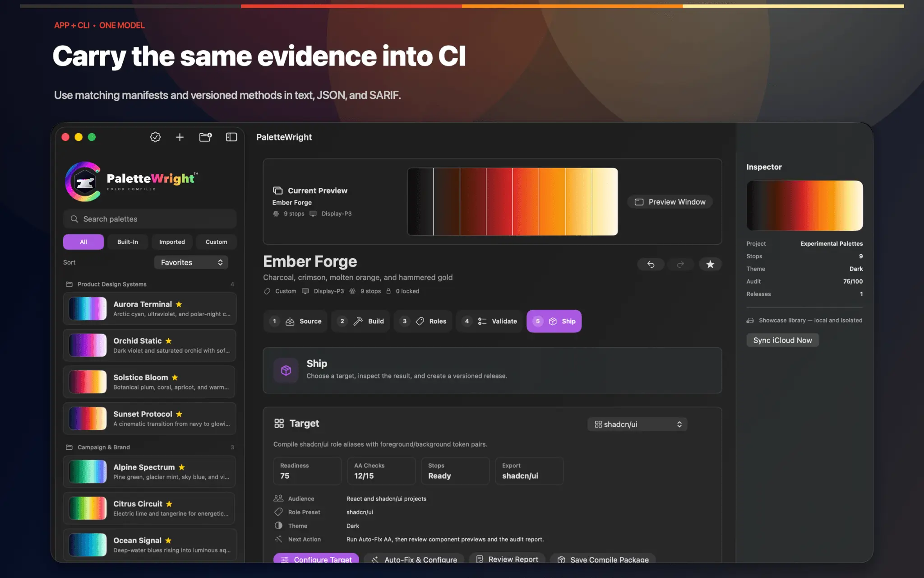Toggle the star on Orchid Static

168,341
